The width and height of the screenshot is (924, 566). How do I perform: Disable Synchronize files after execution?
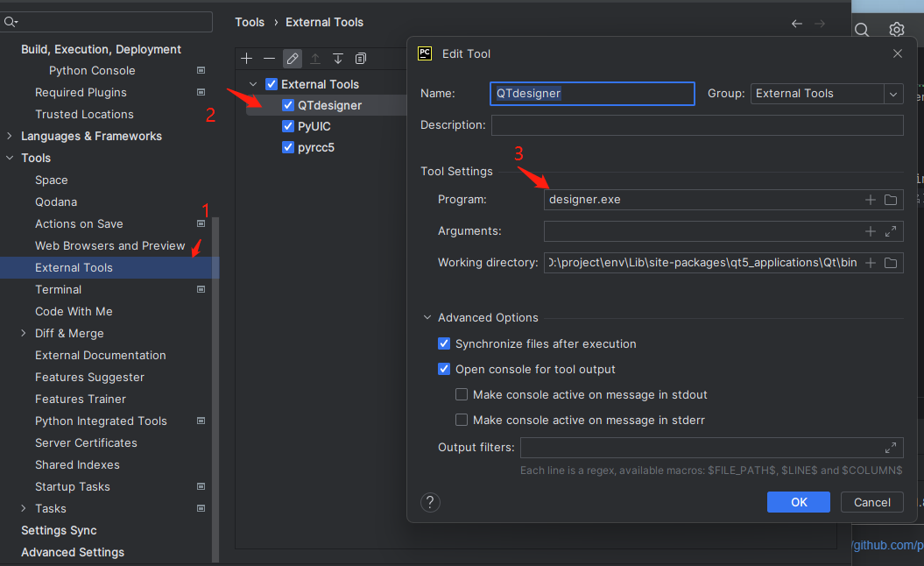(444, 343)
